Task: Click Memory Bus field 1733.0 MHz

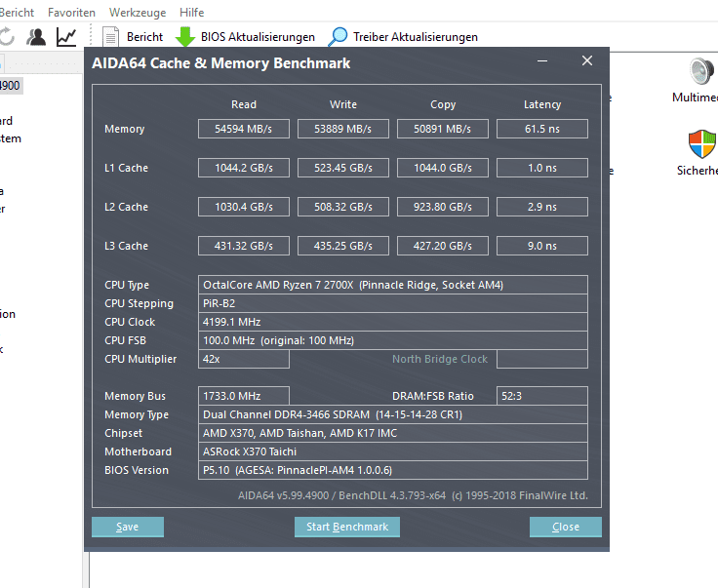Action: tap(244, 396)
